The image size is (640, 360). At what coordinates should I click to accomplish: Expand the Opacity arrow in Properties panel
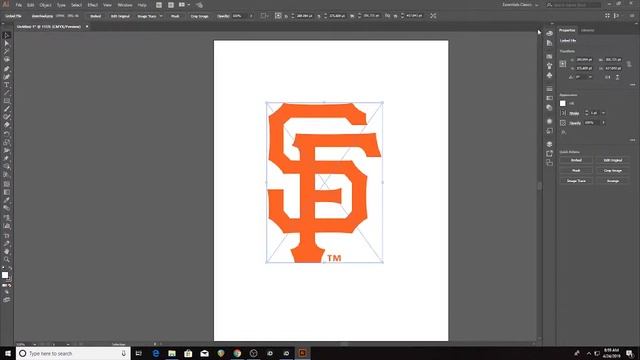click(x=603, y=122)
